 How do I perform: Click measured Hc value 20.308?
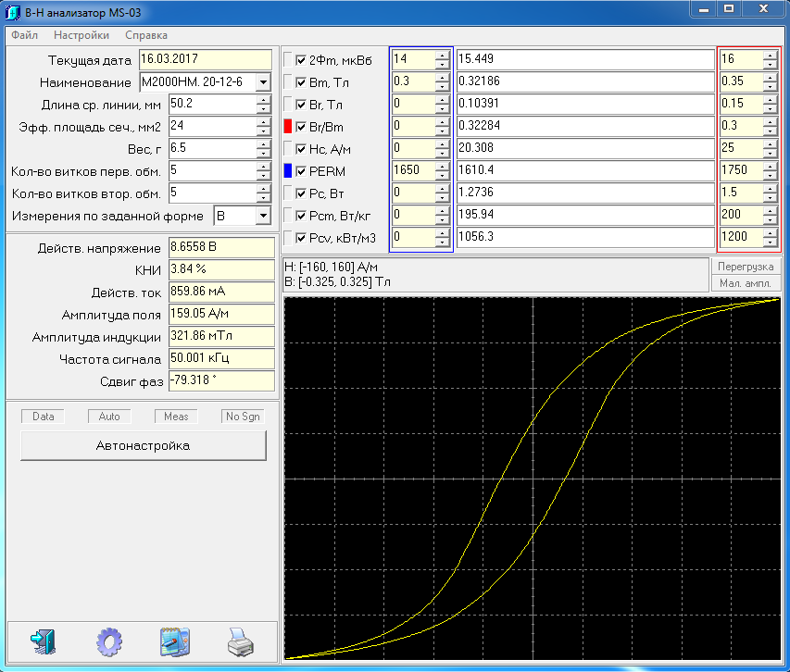[585, 148]
